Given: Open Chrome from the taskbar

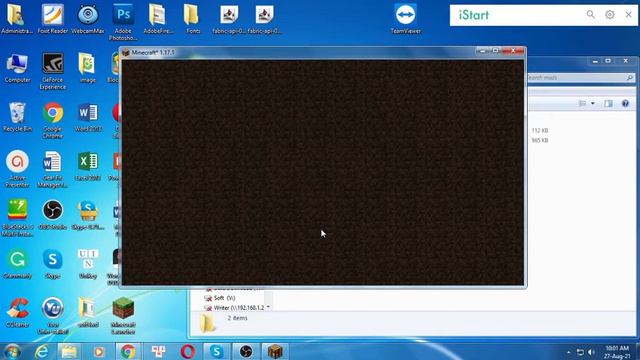Looking at the screenshot, I should click(128, 351).
